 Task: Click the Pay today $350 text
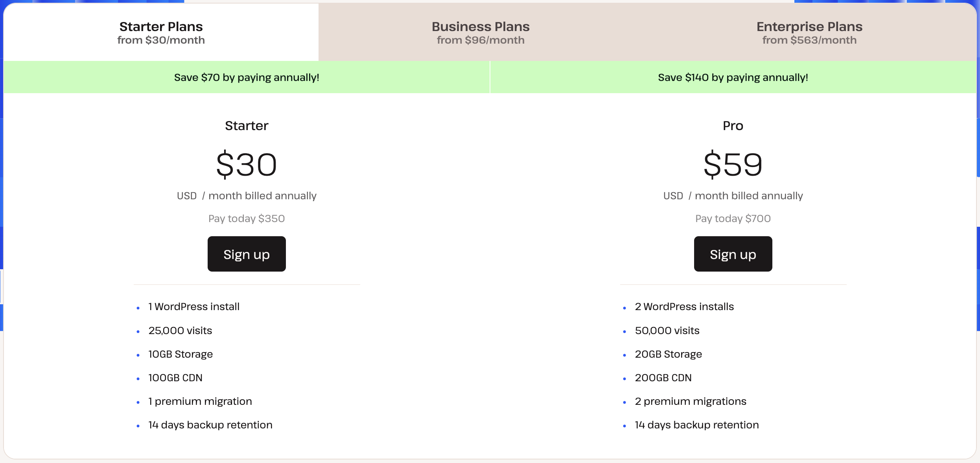pos(247,219)
